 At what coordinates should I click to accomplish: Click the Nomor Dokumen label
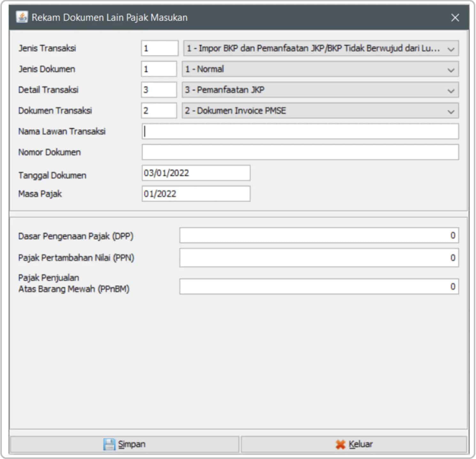pos(50,152)
